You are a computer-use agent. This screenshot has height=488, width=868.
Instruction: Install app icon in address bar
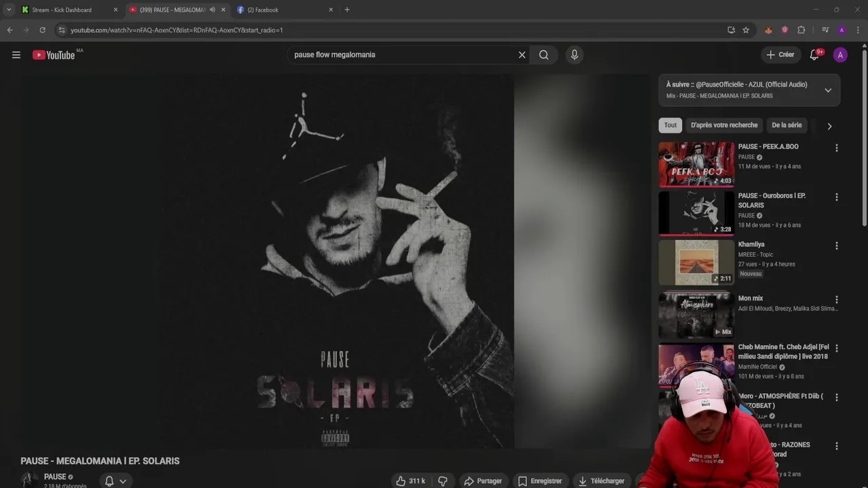coord(731,30)
